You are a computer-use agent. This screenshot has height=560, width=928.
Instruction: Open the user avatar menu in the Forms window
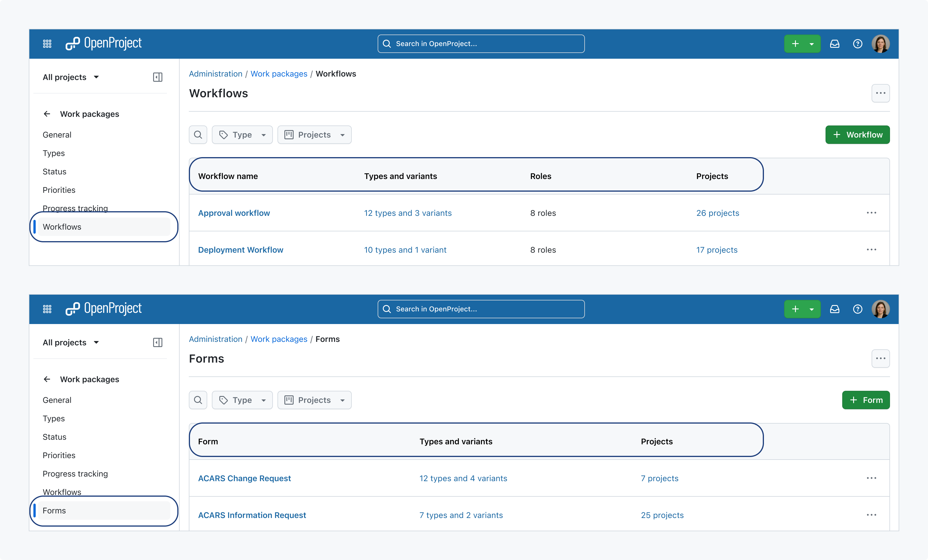(x=881, y=309)
